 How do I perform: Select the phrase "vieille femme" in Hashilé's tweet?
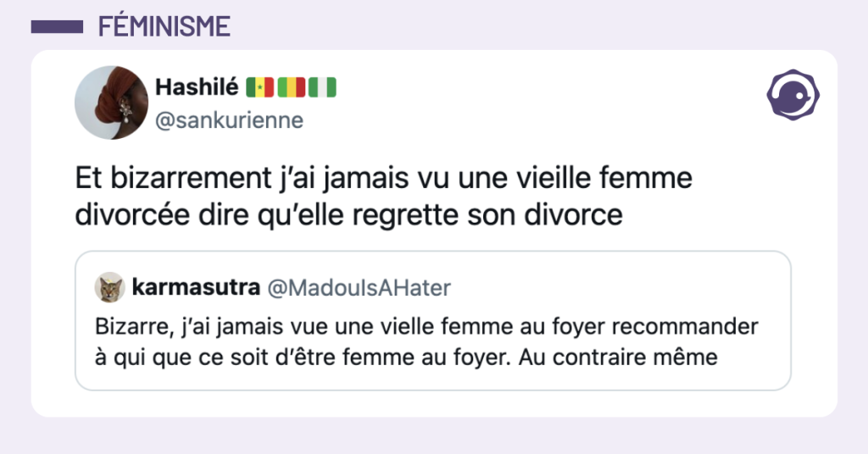[x=609, y=180]
